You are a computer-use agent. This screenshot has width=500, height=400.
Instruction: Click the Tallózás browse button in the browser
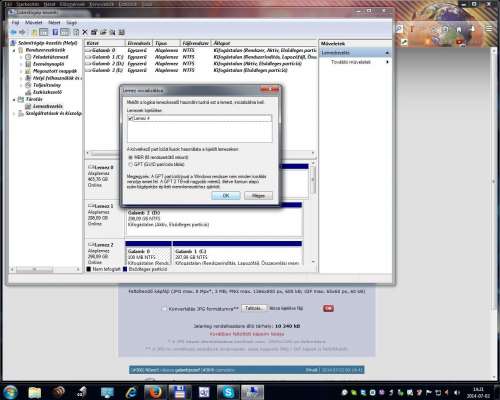click(254, 308)
